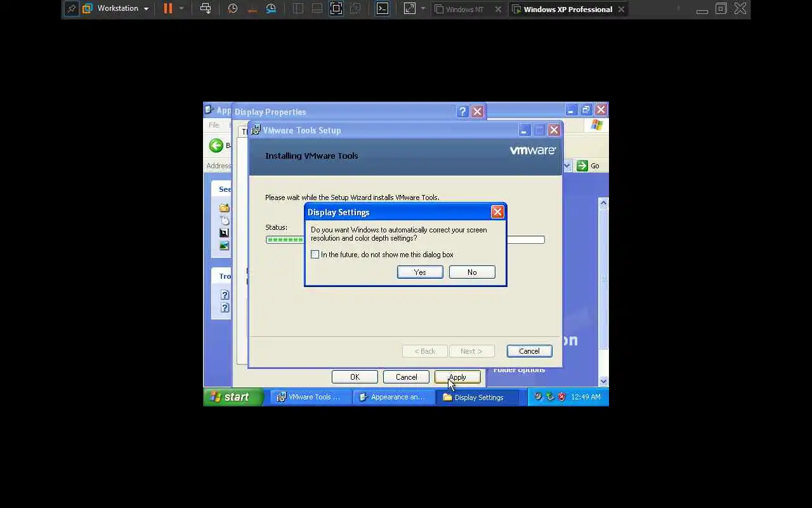Enter full screen mode
The height and width of the screenshot is (508, 812).
pyautogui.click(x=336, y=9)
